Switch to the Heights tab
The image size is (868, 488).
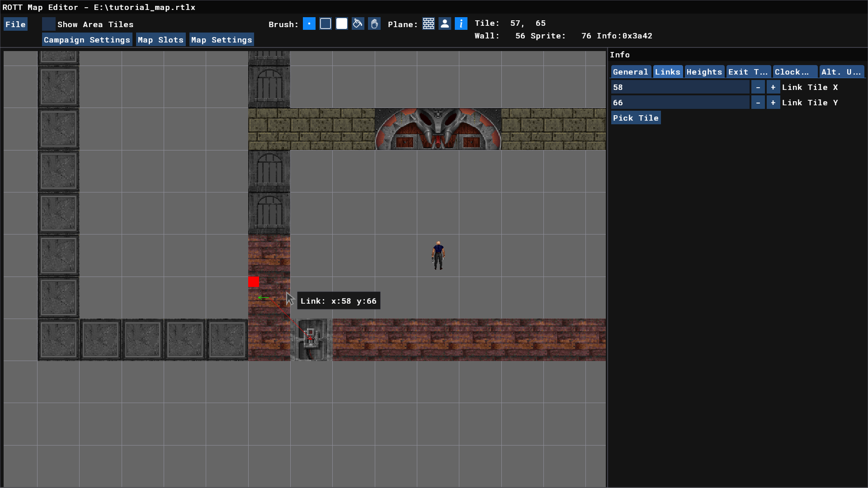[x=704, y=72]
